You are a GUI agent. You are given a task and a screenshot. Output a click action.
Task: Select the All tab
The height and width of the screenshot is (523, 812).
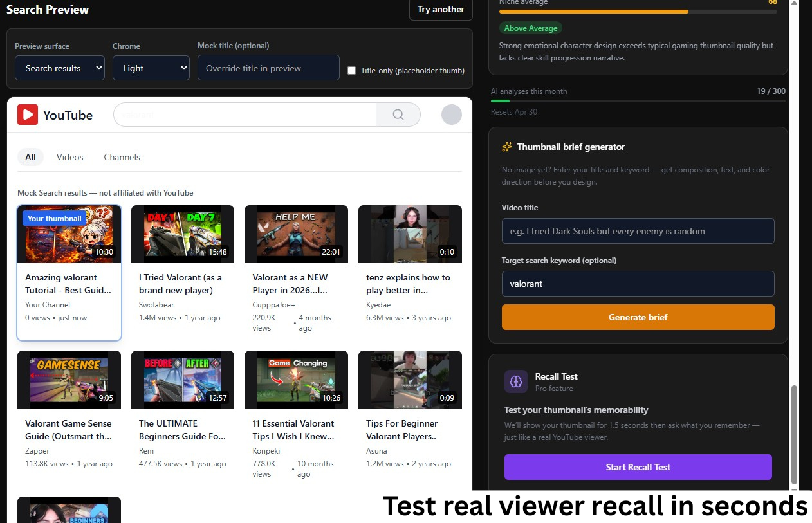tap(30, 157)
